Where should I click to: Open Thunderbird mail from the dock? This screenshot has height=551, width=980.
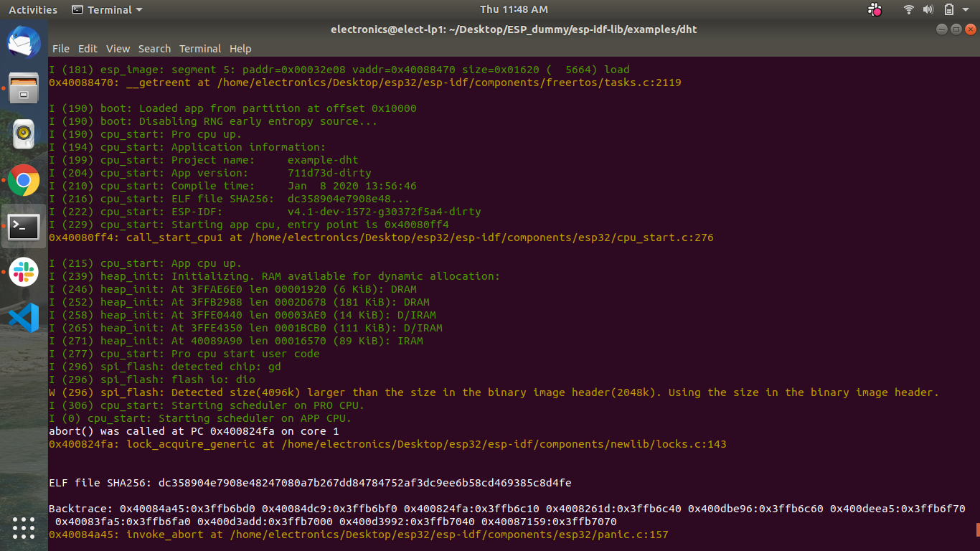click(x=24, y=42)
